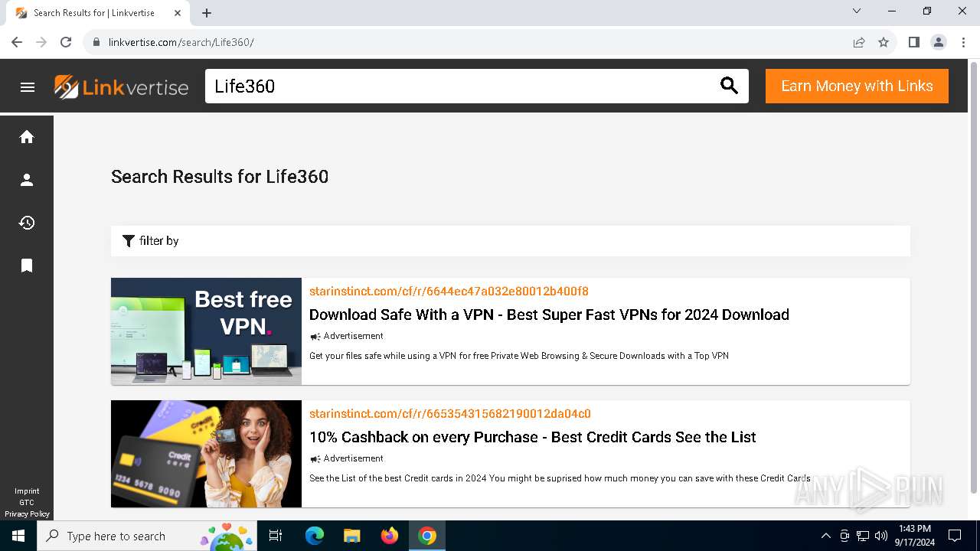The height and width of the screenshot is (551, 980).
Task: Open starinstinct.com link ending b400f8
Action: pos(449,292)
